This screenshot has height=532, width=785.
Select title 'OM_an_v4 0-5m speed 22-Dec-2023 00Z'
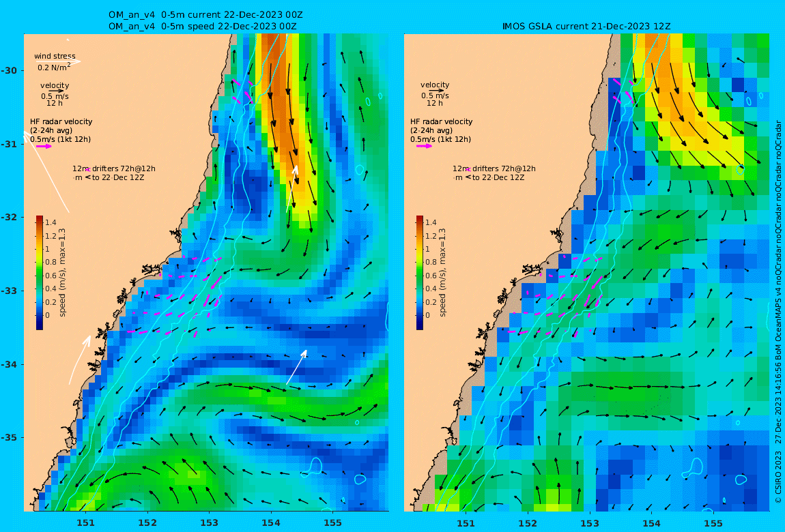(202, 27)
